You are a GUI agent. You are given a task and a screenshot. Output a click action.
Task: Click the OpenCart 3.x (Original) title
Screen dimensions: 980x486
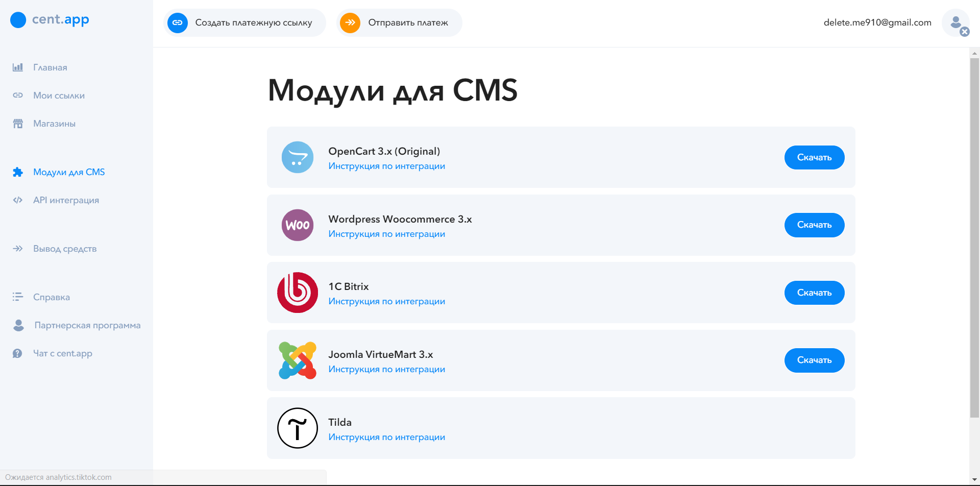(384, 151)
